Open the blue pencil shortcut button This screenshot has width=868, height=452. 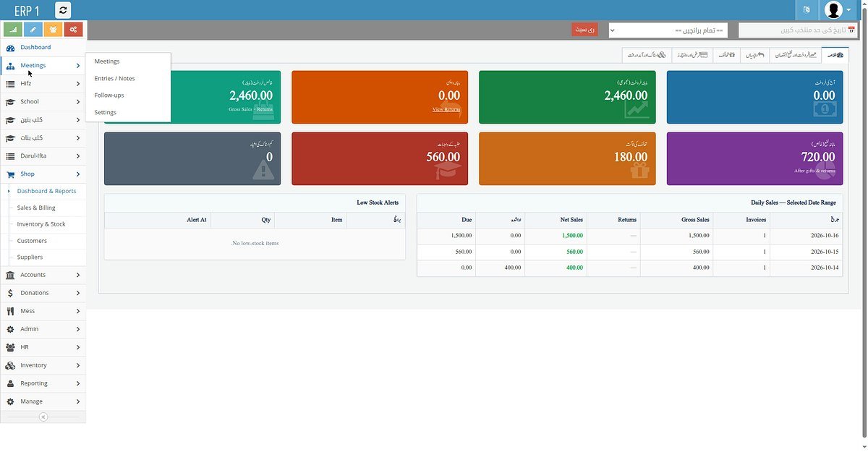click(33, 30)
